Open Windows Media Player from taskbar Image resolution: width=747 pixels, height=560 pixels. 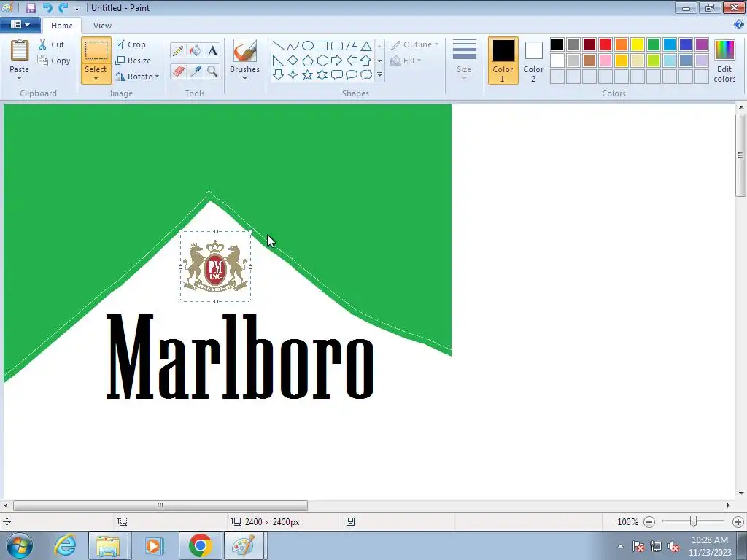(x=154, y=545)
